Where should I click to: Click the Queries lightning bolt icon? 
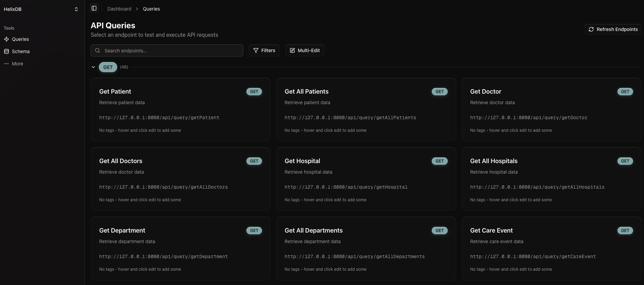click(6, 39)
